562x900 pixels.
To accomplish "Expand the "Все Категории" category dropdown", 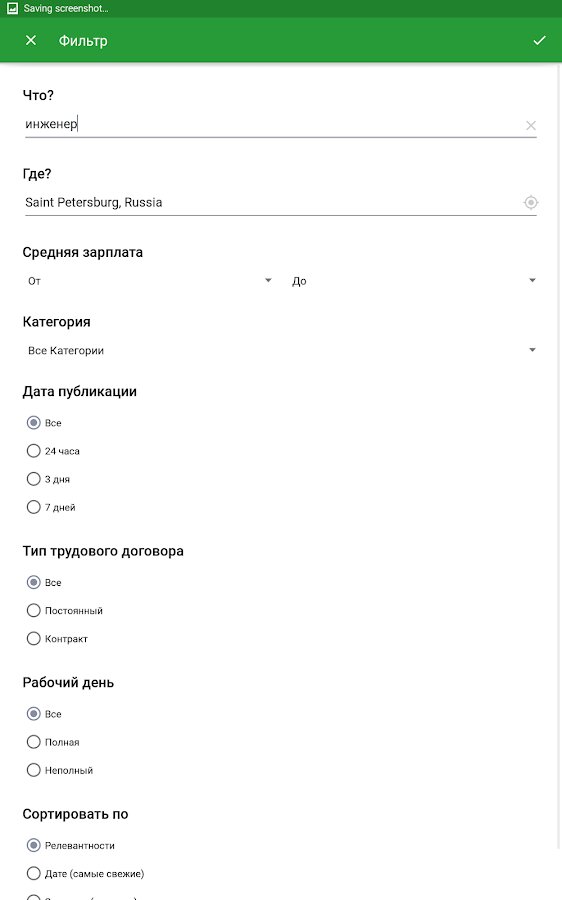I will (x=281, y=350).
